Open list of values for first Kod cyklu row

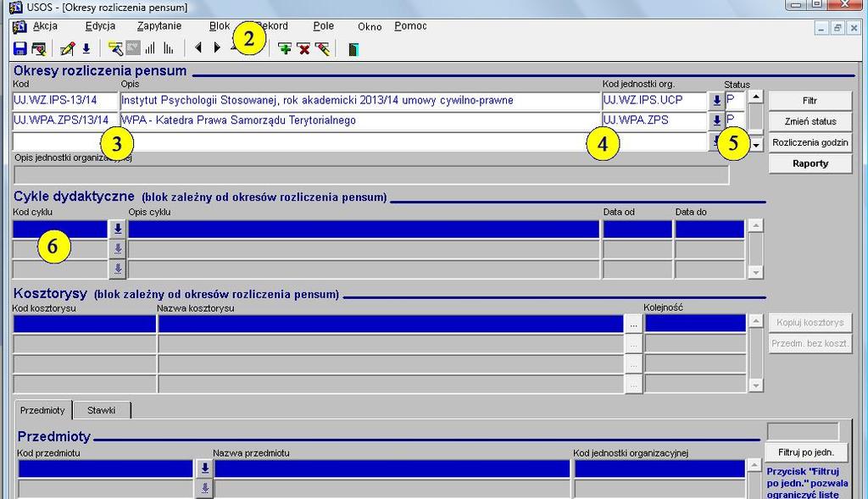(x=117, y=229)
